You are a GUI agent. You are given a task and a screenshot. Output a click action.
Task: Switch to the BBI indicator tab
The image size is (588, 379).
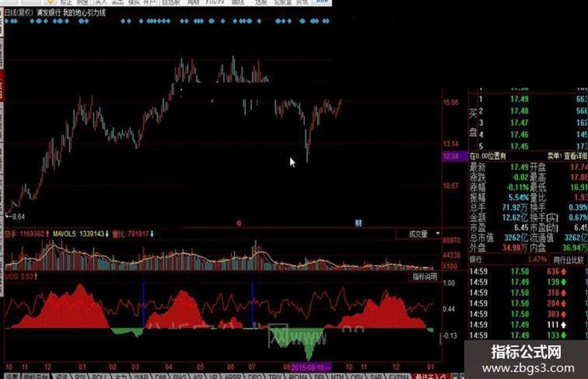pyautogui.click(x=319, y=376)
